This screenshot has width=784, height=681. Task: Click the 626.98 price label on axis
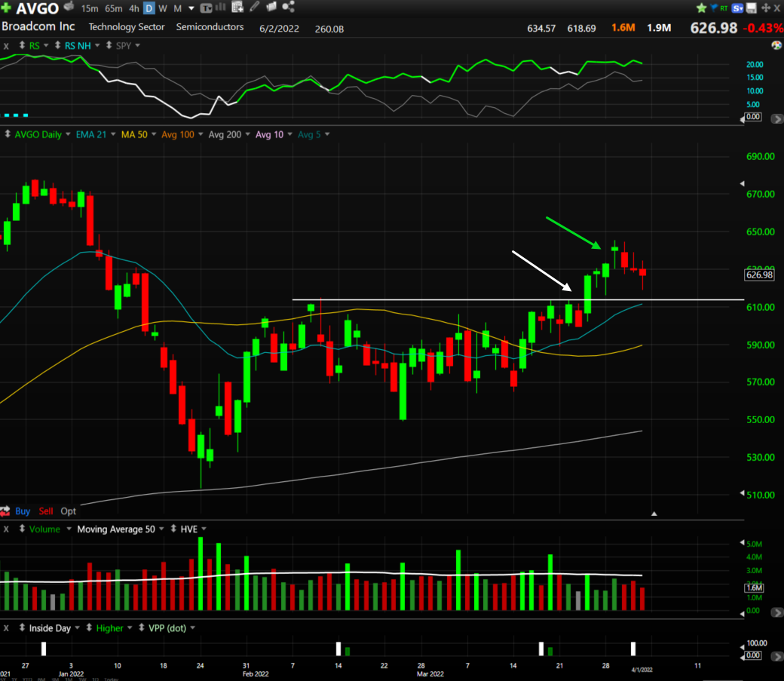(x=759, y=275)
